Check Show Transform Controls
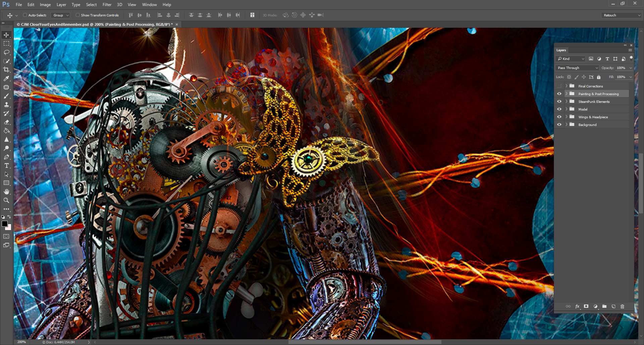The image size is (644, 345). [x=77, y=15]
